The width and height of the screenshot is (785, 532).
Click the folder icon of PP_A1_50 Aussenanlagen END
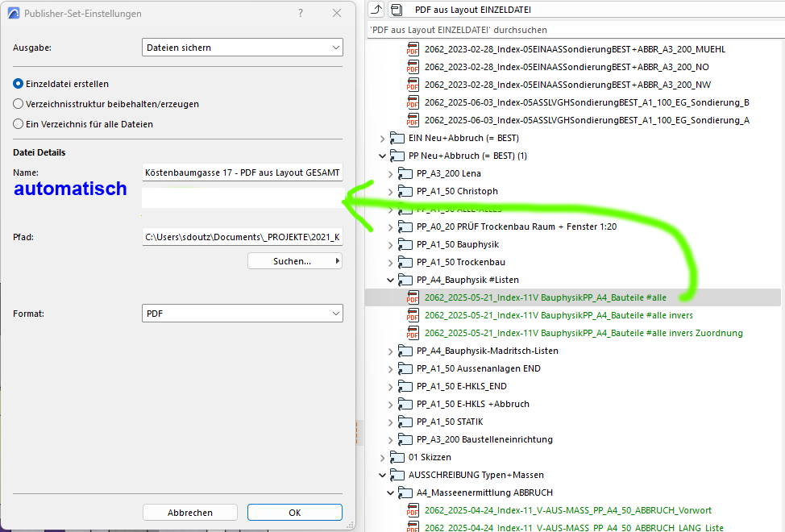[405, 368]
